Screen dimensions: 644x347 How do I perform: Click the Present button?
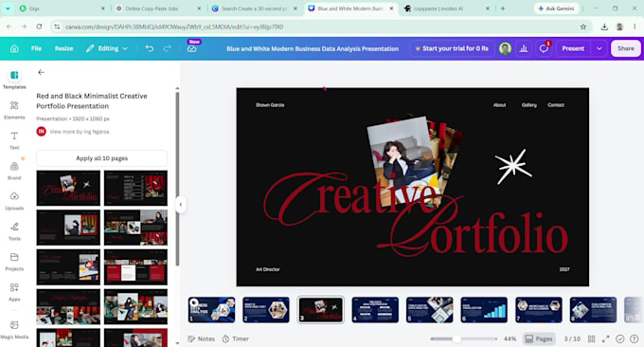tap(573, 48)
